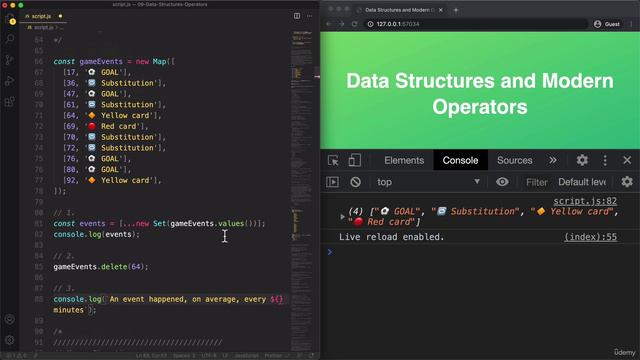Image resolution: width=640 pixels, height=360 pixels.
Task: Click the macOS yellow minimize button of VS Code
Action: click(13, 5)
